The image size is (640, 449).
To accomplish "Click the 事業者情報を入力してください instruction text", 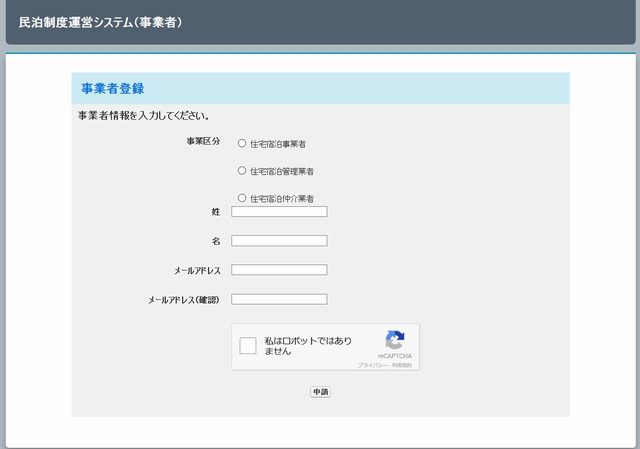I will coord(144,116).
